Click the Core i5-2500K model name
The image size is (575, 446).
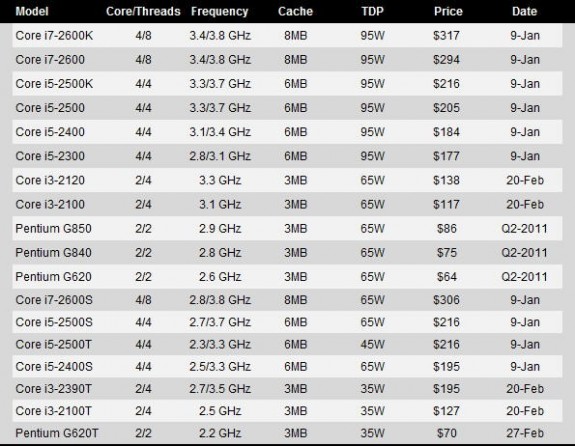[x=54, y=84]
